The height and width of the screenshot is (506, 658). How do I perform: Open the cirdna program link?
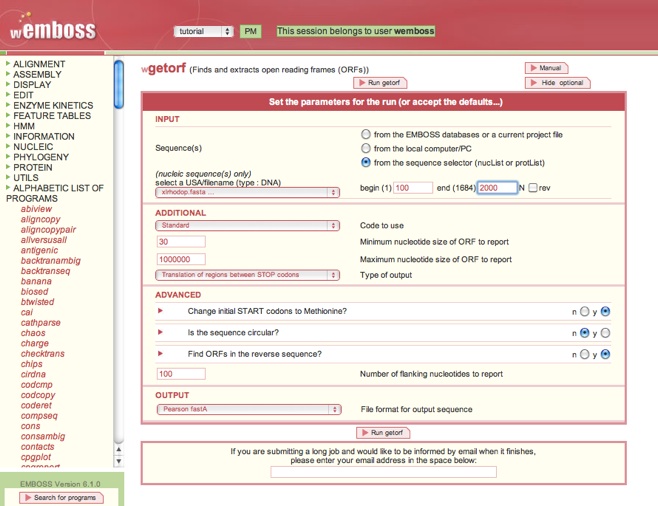pyautogui.click(x=33, y=374)
